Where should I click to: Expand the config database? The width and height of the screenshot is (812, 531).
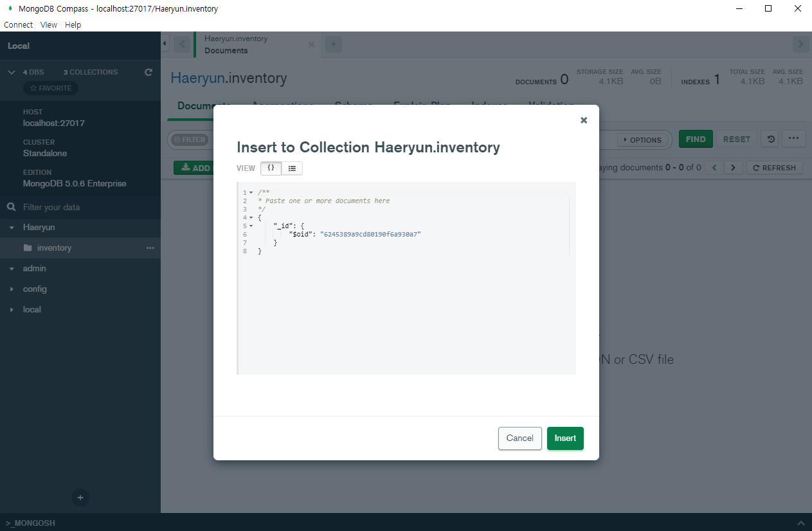click(x=12, y=289)
